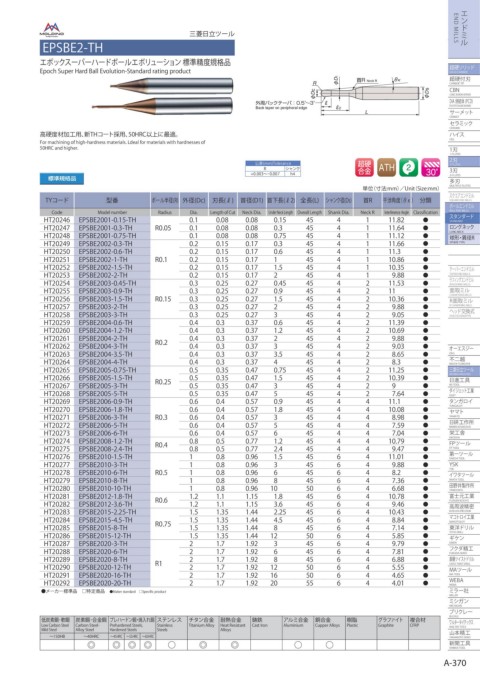The height and width of the screenshot is (677, 480).
Task: Select the 富士元工業 maker sidebar tab
Action: [x=464, y=497]
